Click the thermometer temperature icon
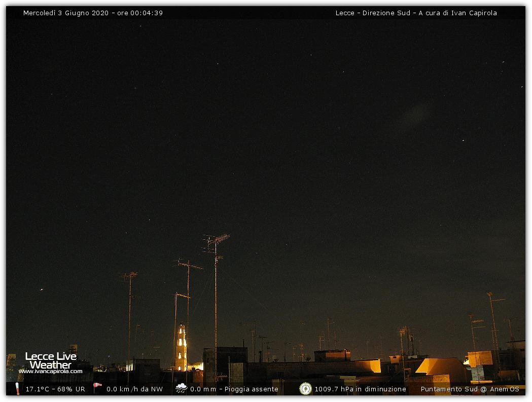532x402 pixels. click(17, 389)
